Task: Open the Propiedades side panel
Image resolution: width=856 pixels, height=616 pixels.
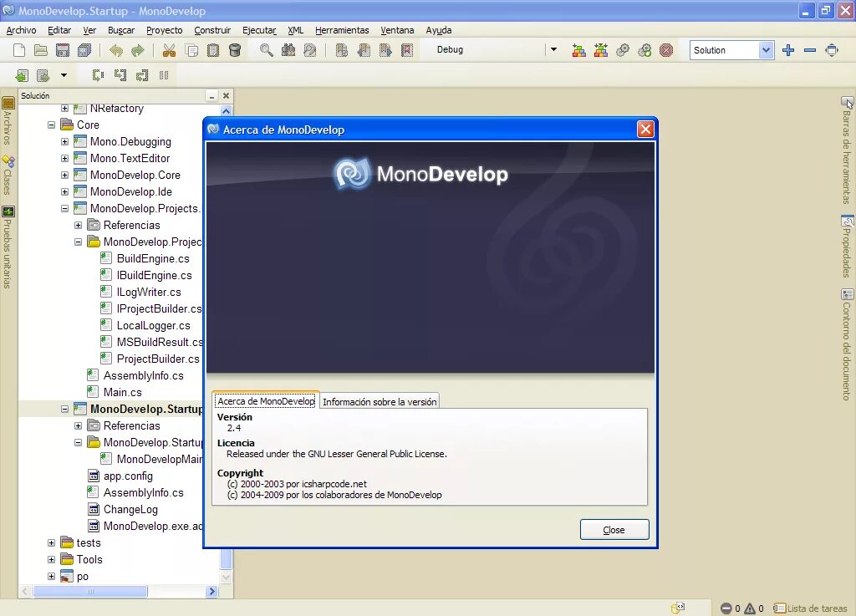Action: click(847, 246)
